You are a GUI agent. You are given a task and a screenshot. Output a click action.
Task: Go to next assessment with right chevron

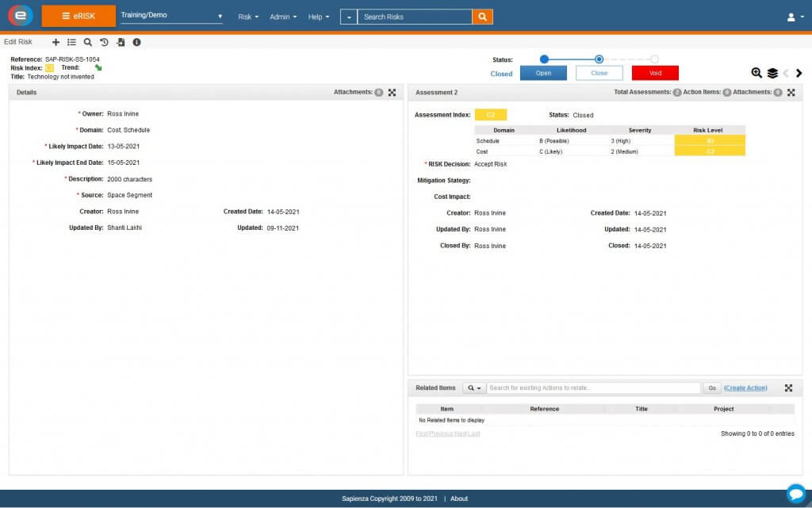point(799,73)
